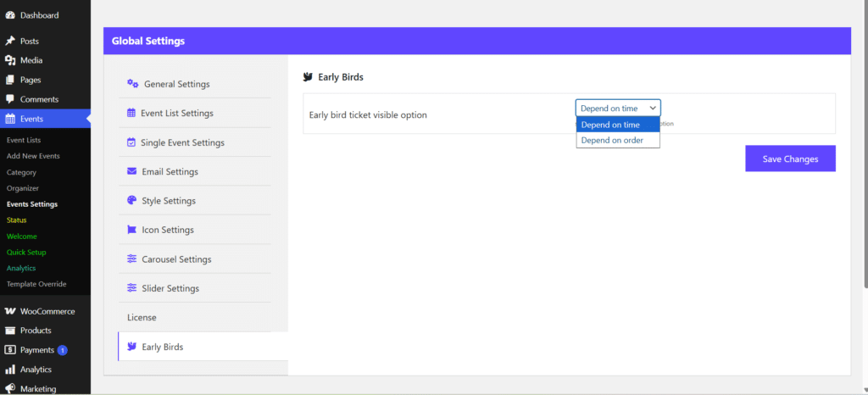Click the Save Changes button

pyautogui.click(x=791, y=159)
